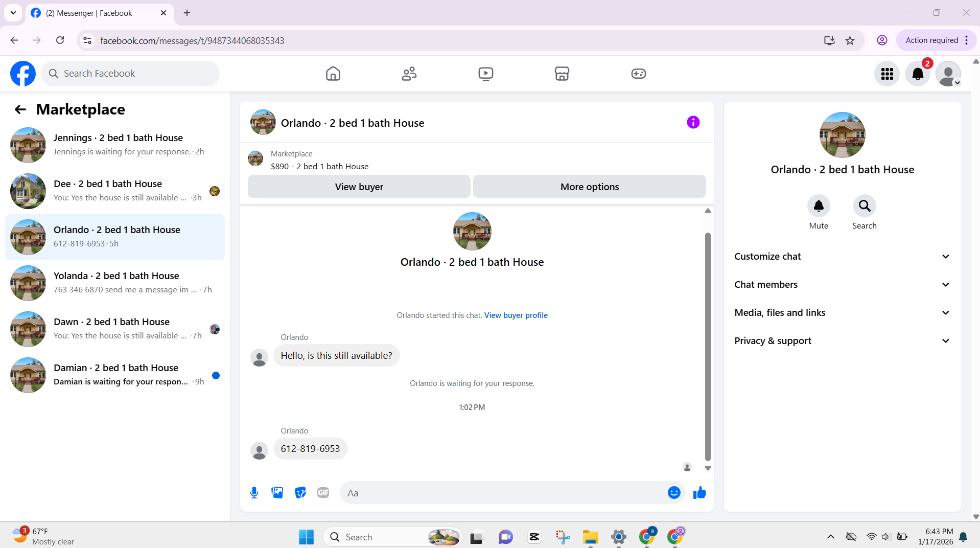Reload the page in browser
Screen dimensions: 980x548
(x=60, y=40)
